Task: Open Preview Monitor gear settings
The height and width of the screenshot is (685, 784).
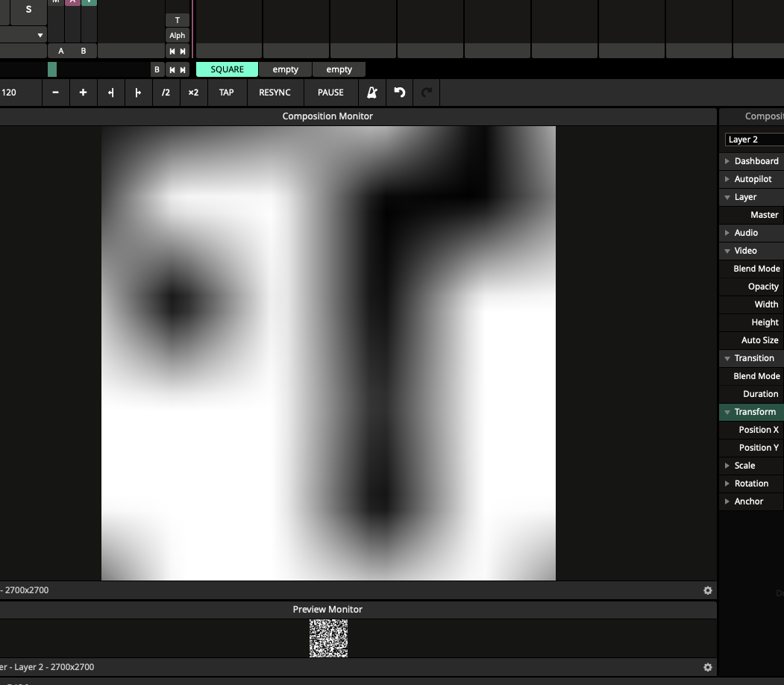Action: [707, 667]
